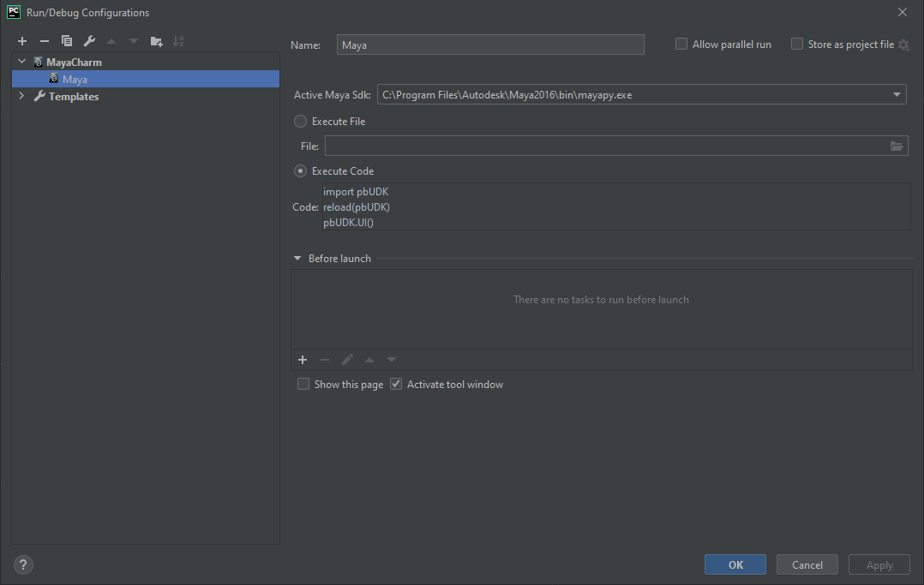Create new configuration folder

click(x=156, y=41)
